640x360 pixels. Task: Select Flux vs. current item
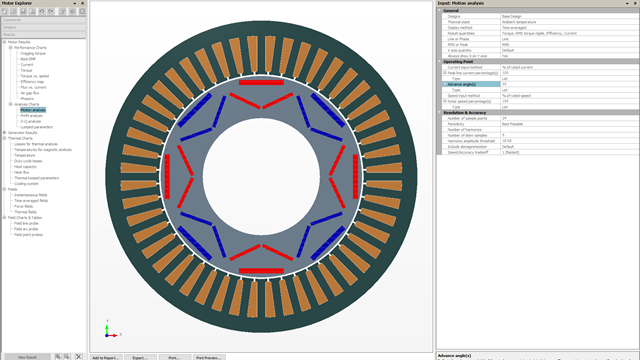pyautogui.click(x=33, y=87)
